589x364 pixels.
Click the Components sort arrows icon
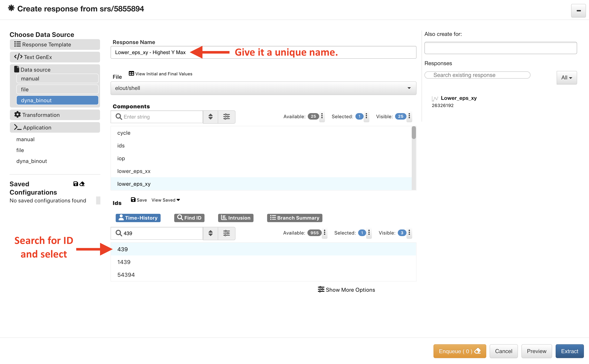coord(210,117)
